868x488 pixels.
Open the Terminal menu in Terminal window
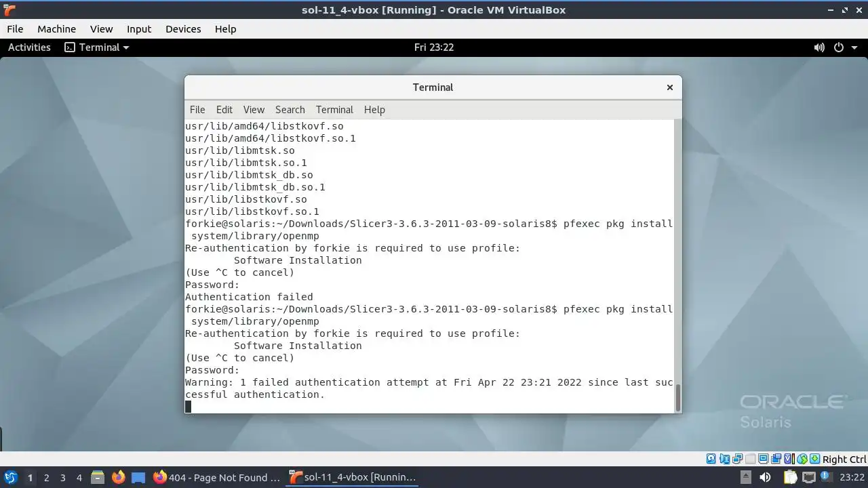pyautogui.click(x=334, y=110)
